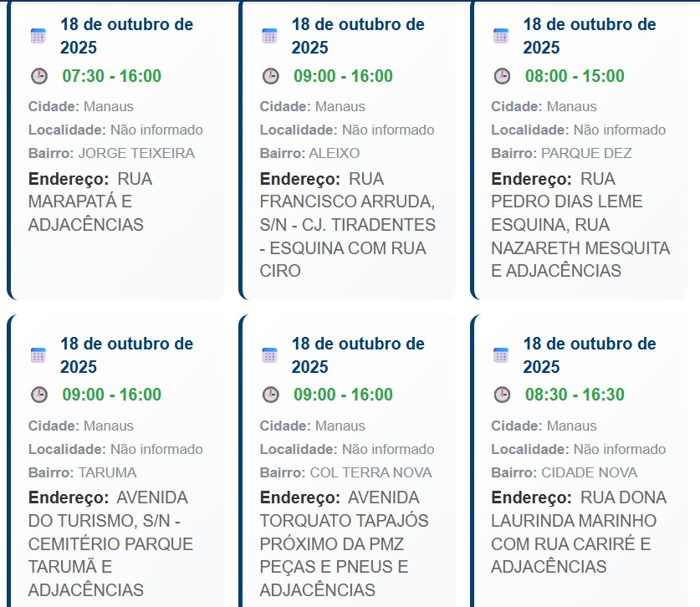Viewport: 700px width, 607px height.
Task: Click the clock icon on the CIDADE NOVA card
Action: pyautogui.click(x=503, y=395)
